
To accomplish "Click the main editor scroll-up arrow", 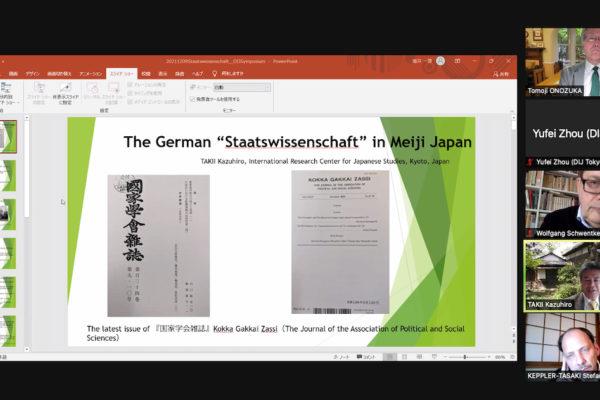I will [x=514, y=118].
